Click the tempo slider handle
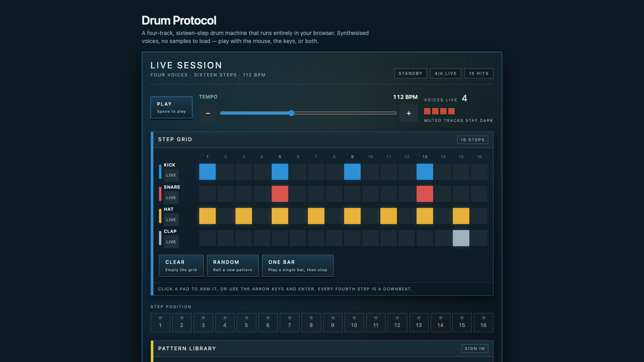The image size is (644, 362). [x=291, y=113]
